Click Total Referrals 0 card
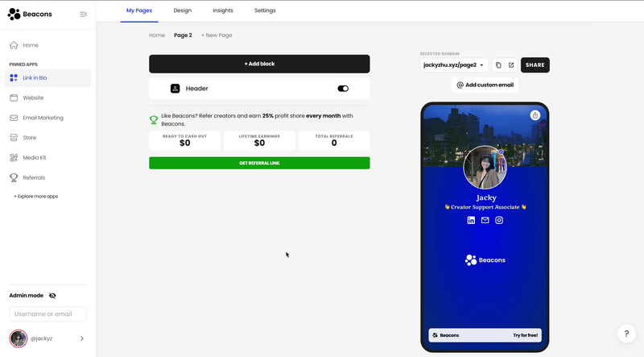 [334, 141]
